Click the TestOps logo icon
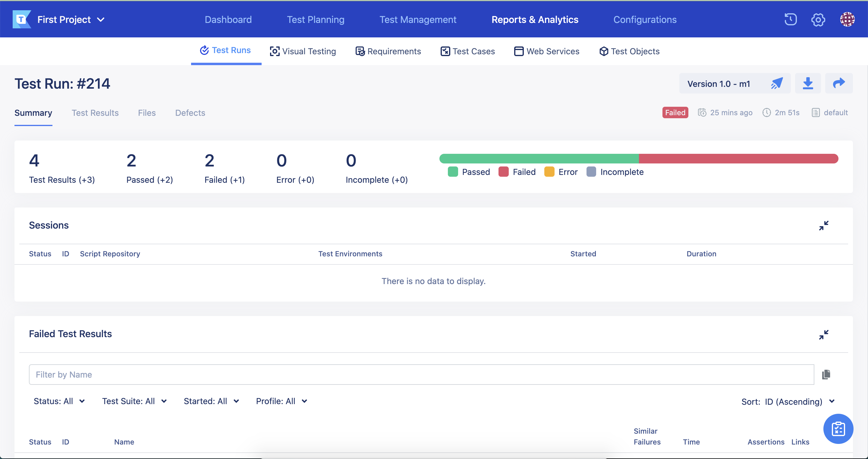Screen dimensions: 868x459 (22, 19)
